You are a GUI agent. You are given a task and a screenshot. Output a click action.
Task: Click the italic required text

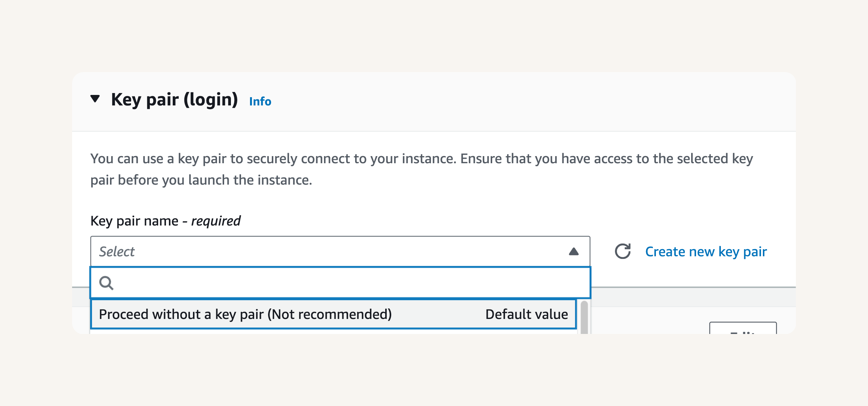(216, 221)
